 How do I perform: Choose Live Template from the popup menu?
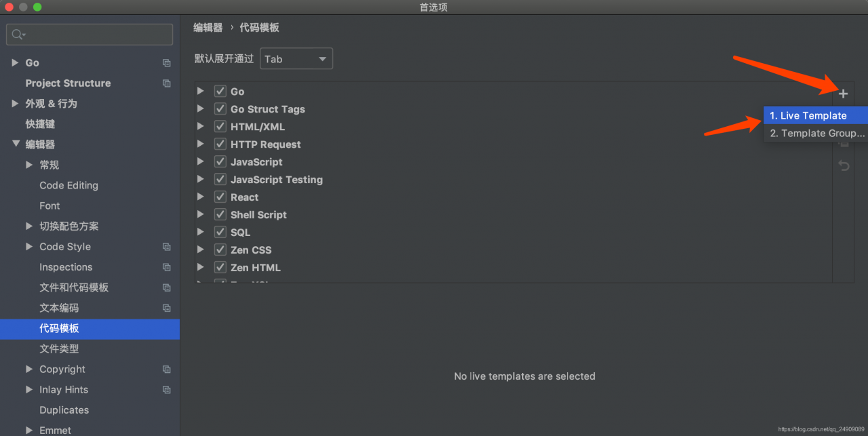814,116
